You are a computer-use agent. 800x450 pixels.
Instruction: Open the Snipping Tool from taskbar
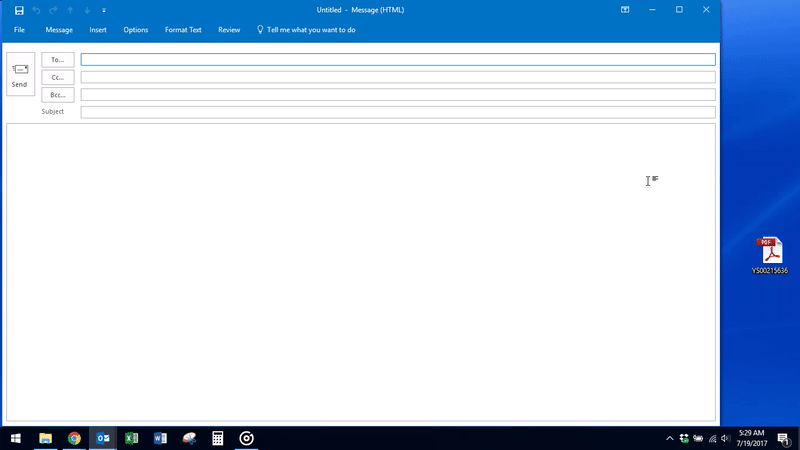point(189,438)
